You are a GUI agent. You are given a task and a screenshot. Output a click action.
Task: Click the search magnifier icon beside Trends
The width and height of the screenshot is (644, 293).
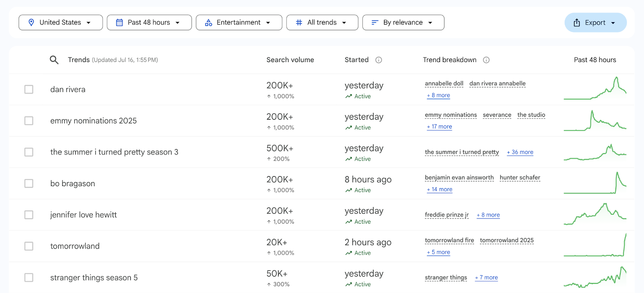click(54, 60)
